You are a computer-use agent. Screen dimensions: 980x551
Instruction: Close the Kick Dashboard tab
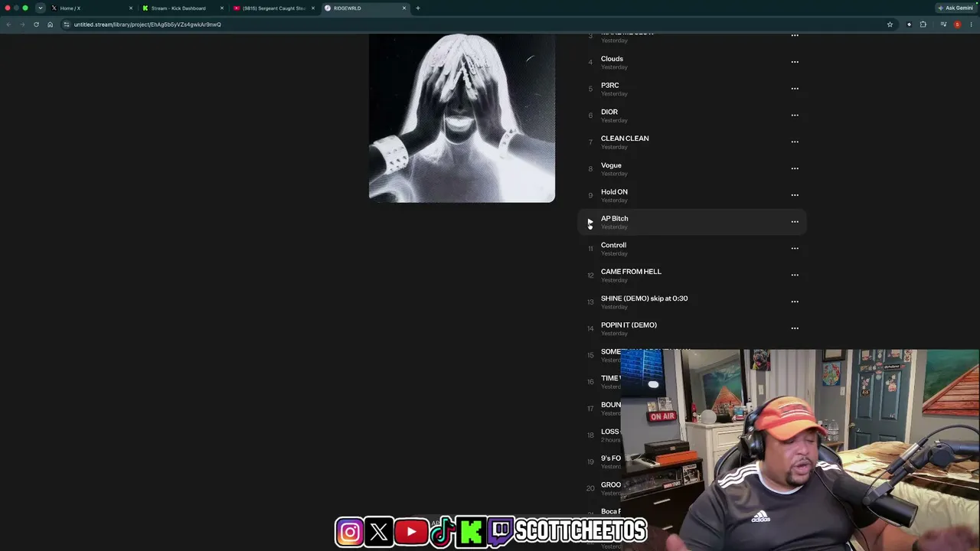pyautogui.click(x=222, y=8)
